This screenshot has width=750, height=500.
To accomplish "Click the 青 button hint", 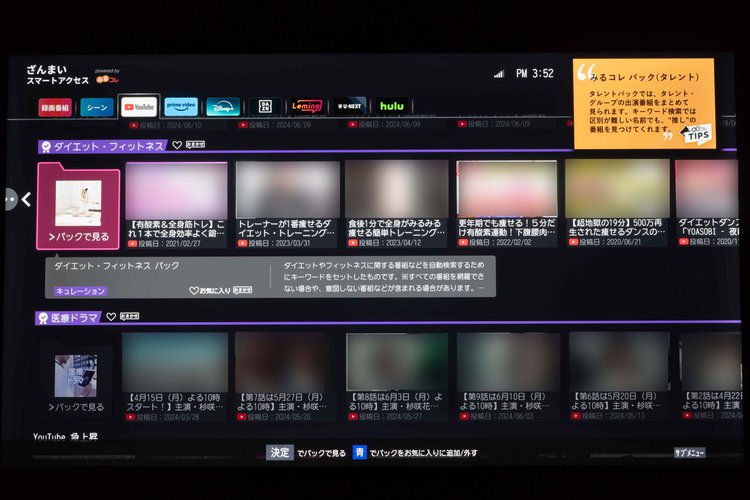I will coord(360,452).
